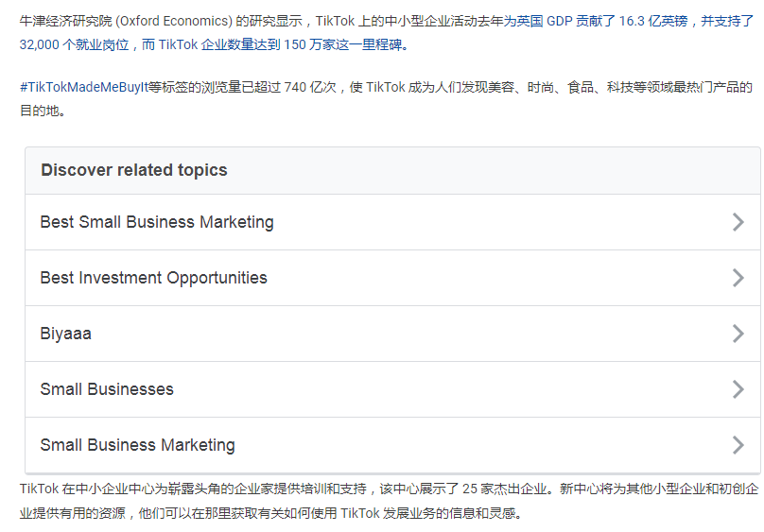Click chevron arrow in the last topic row

click(x=738, y=445)
